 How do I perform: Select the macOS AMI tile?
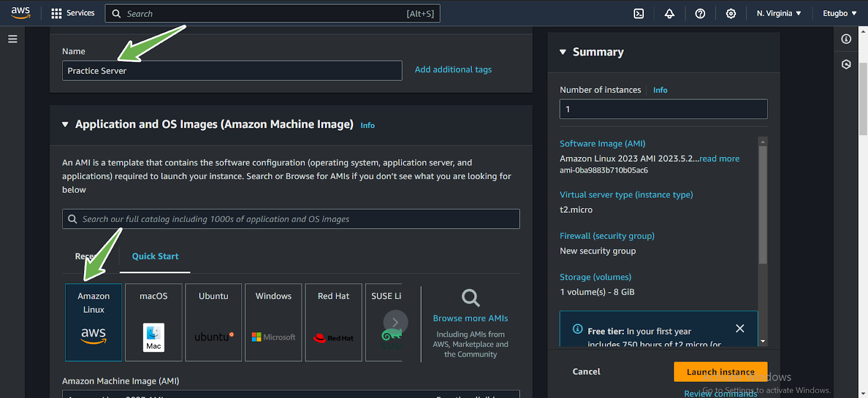[x=154, y=323]
